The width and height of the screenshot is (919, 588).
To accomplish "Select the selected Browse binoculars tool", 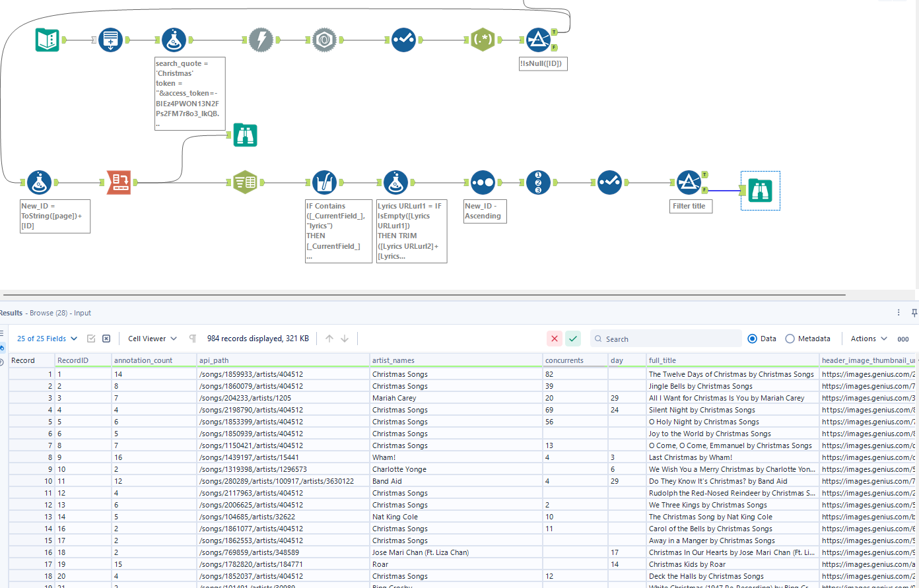I will tap(760, 191).
